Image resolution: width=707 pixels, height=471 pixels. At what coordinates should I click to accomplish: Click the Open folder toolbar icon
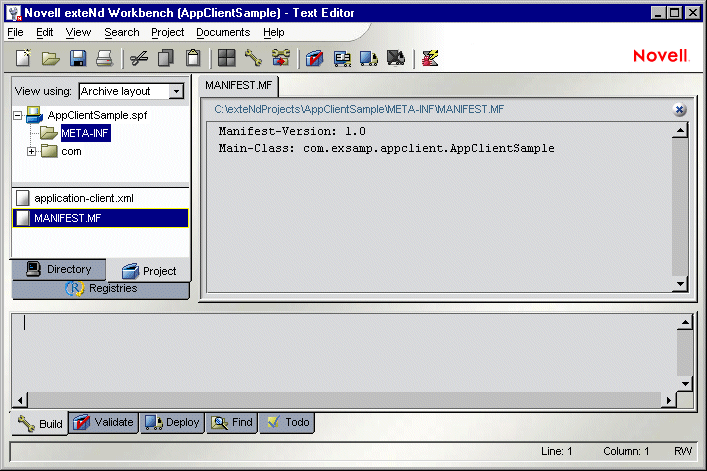(x=50, y=58)
